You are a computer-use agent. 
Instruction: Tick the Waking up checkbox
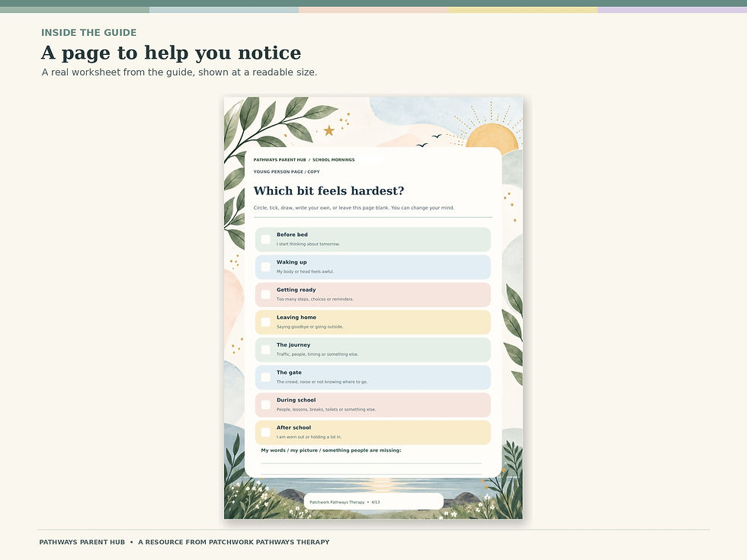point(266,267)
